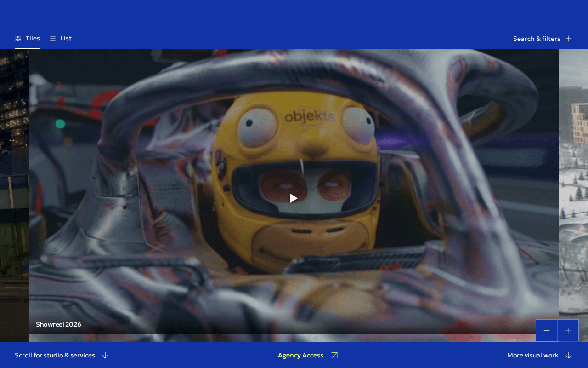Image resolution: width=588 pixels, height=368 pixels.
Task: Select the Showreel 2026 caption text
Action: (x=58, y=324)
